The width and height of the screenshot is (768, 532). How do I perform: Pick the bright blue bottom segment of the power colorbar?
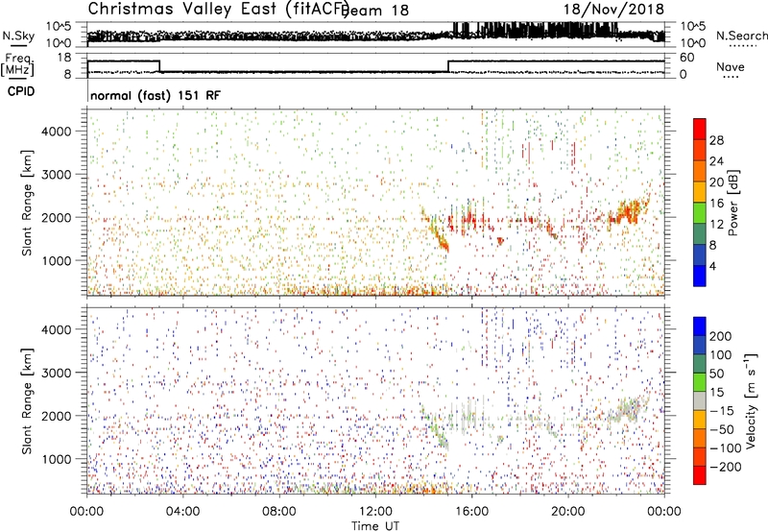(x=700, y=276)
